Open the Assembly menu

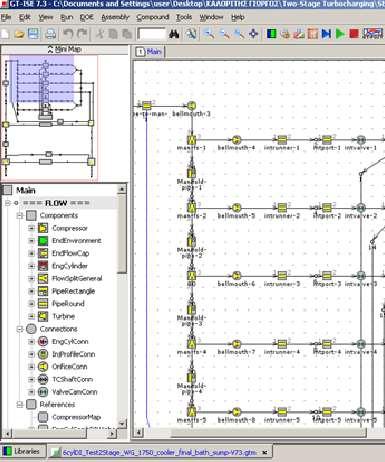pos(115,17)
